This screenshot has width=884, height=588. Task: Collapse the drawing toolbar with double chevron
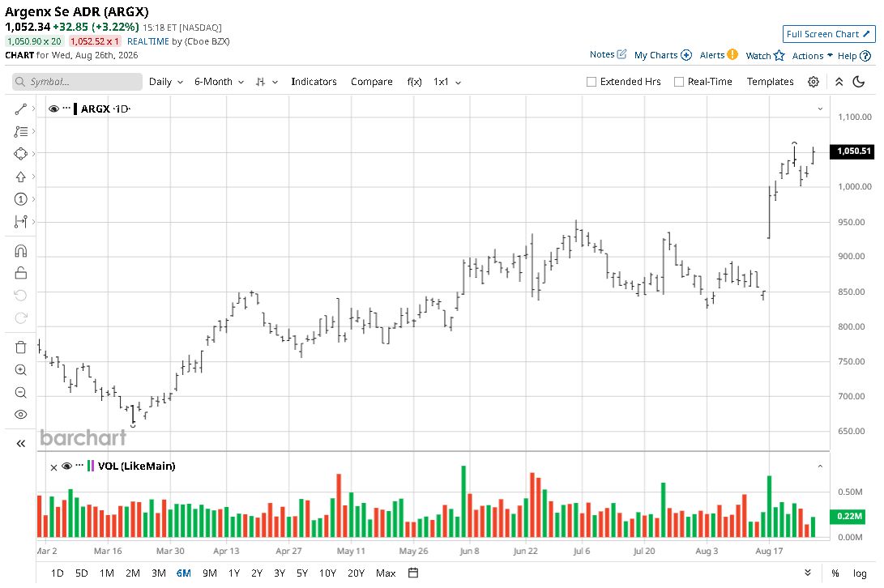(21, 444)
